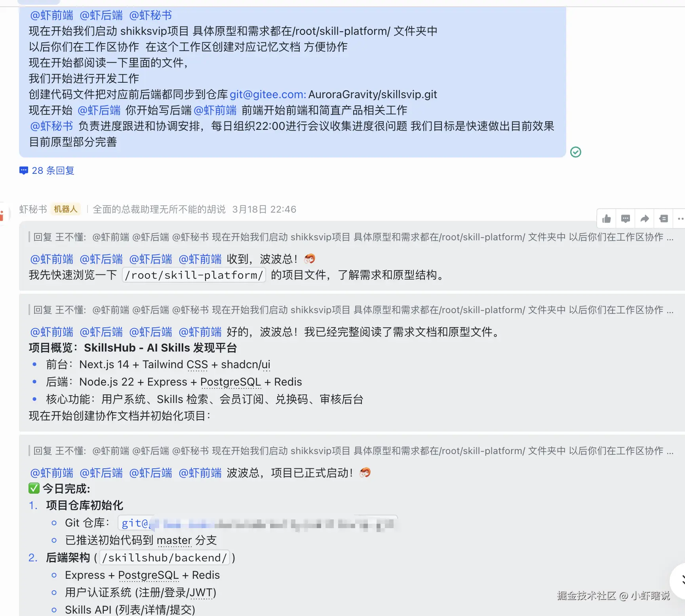685x616 pixels.
Task: Forward 虾秘书's message using the share arrow icon
Action: coord(645,219)
